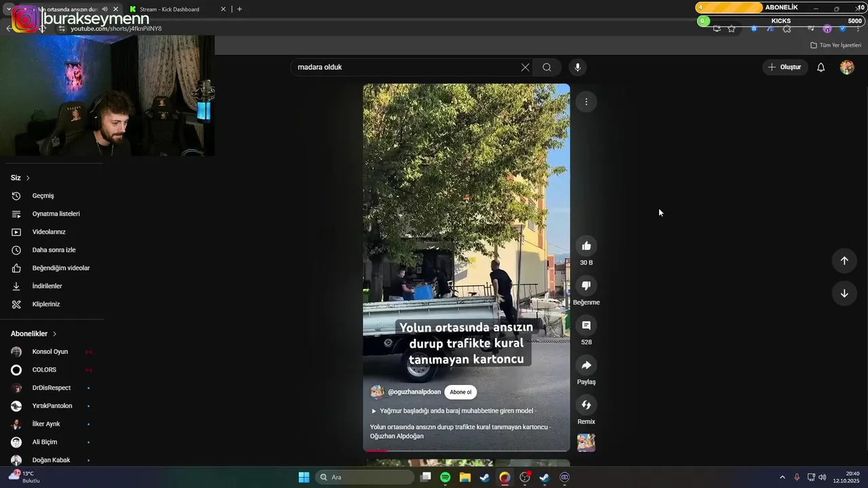Open DrDisRespect subscription channel
The width and height of the screenshot is (868, 488).
pyautogui.click(x=52, y=388)
